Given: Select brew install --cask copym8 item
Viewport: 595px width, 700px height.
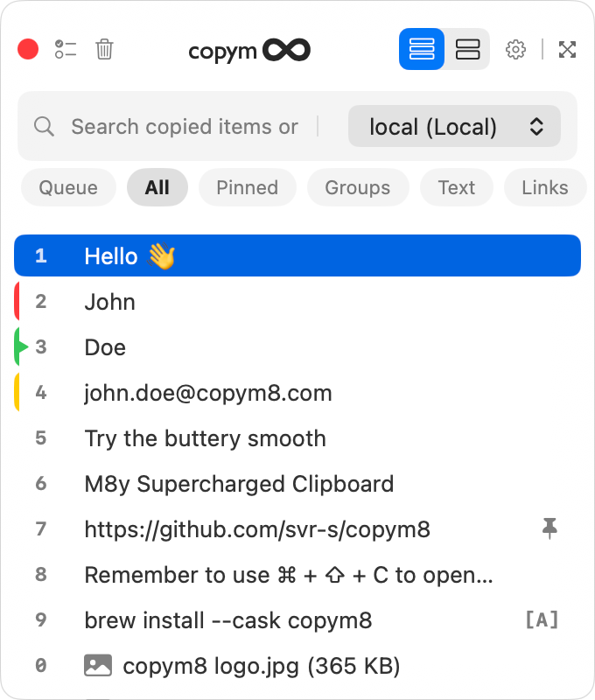Looking at the screenshot, I should 297,620.
